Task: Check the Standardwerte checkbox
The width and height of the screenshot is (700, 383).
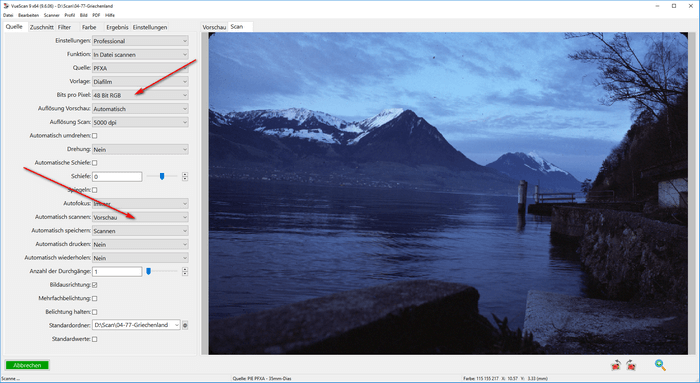Action: (x=95, y=339)
